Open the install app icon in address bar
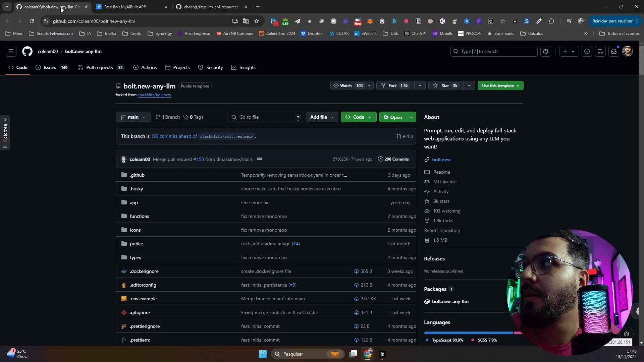The image size is (644, 362). (x=235, y=21)
